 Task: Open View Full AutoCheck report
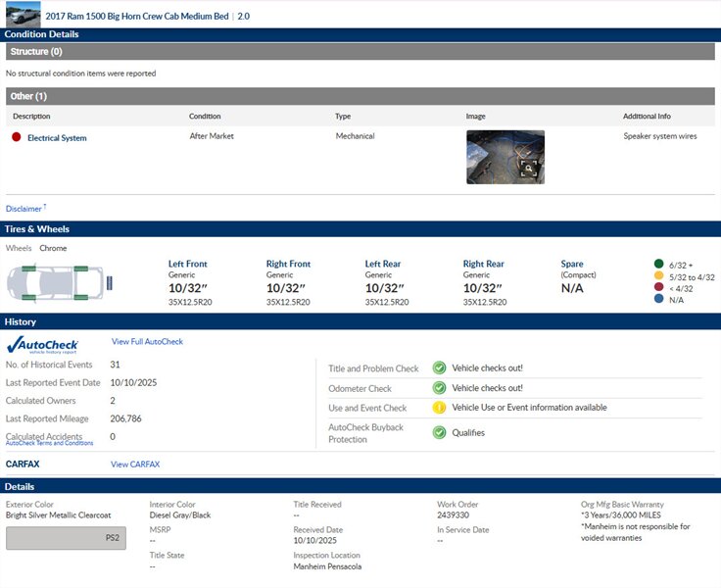pyautogui.click(x=147, y=342)
